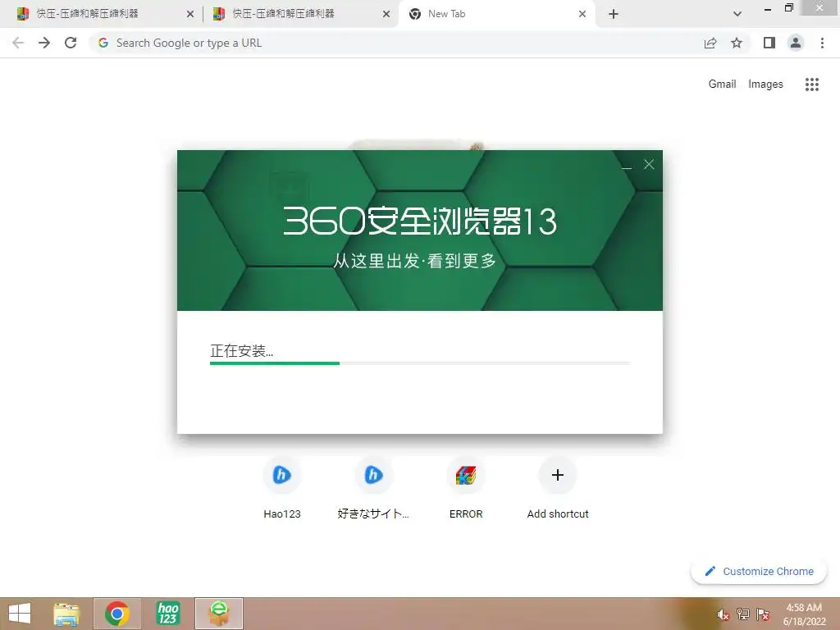The width and height of the screenshot is (840, 630).
Task: Close the second 快压 tab
Action: [386, 15]
